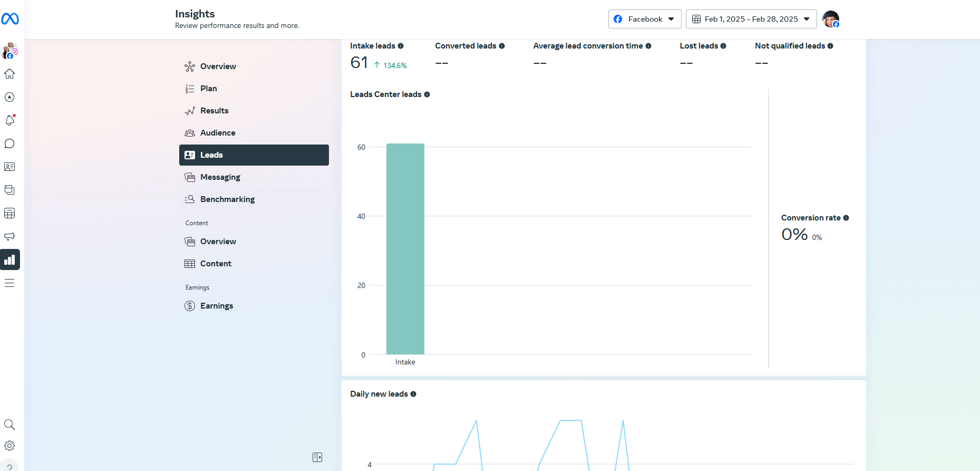
Task: Go to Benchmarking section
Action: (227, 199)
